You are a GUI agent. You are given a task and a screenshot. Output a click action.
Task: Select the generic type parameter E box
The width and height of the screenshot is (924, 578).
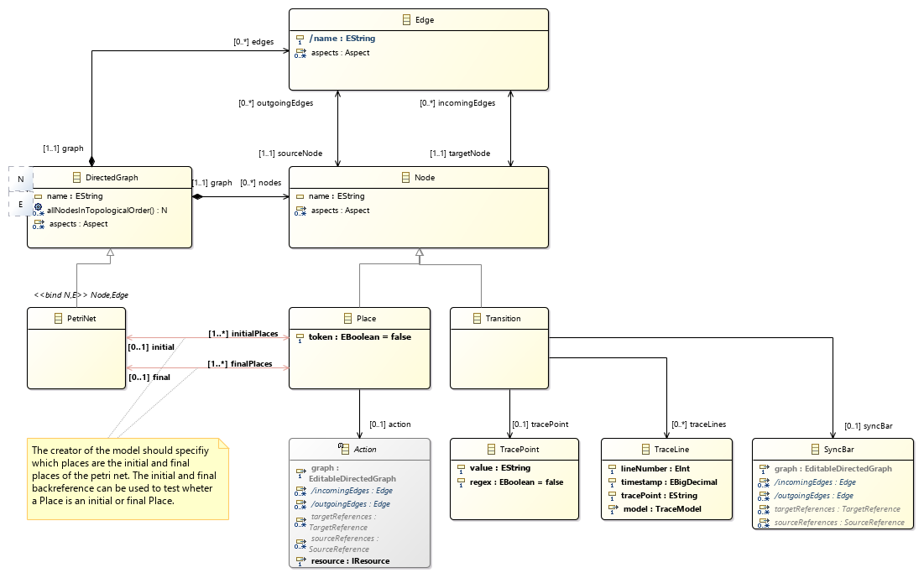[20, 204]
